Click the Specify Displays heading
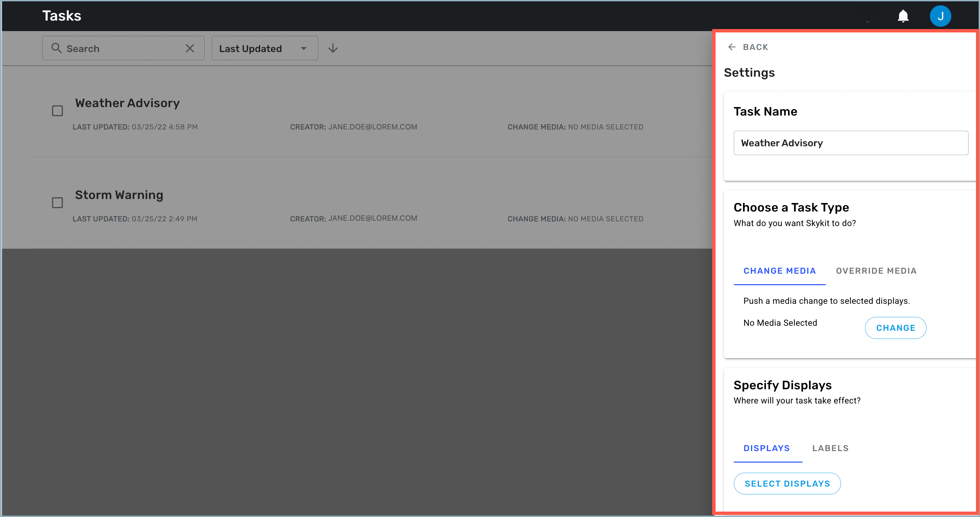980x517 pixels. pyautogui.click(x=783, y=385)
